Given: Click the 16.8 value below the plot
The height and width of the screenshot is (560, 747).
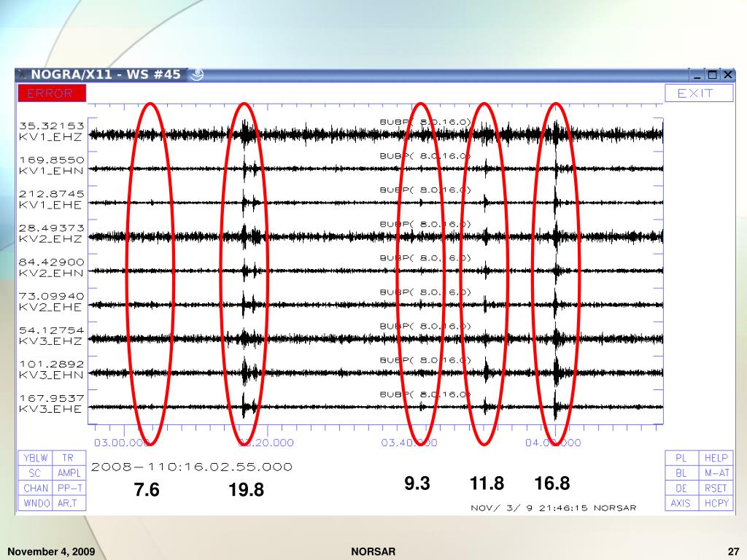Looking at the screenshot, I should click(552, 483).
